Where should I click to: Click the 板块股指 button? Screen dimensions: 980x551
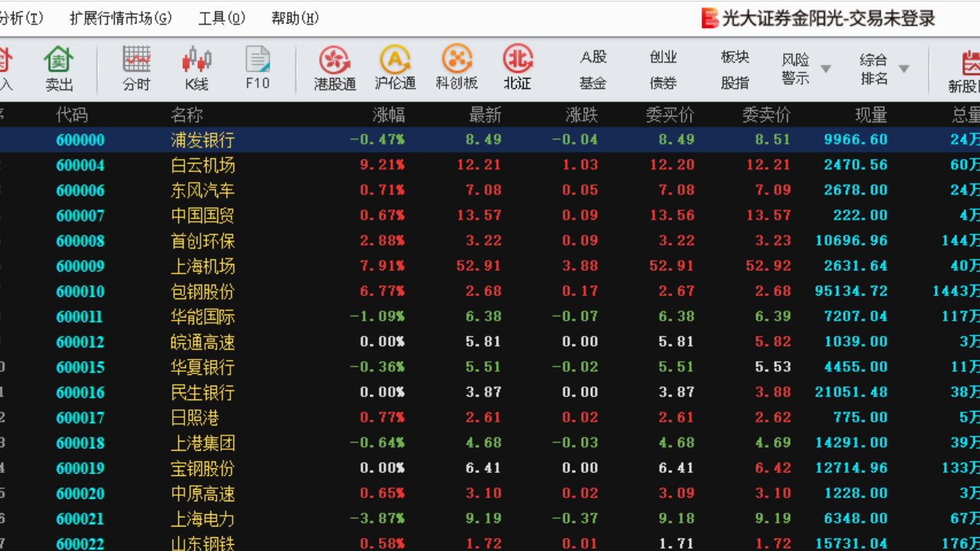click(735, 67)
